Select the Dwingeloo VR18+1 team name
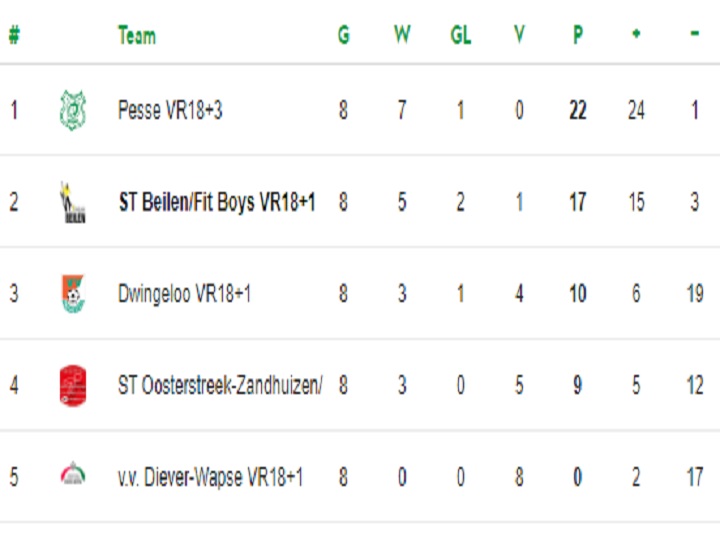720x540 pixels. [185, 294]
